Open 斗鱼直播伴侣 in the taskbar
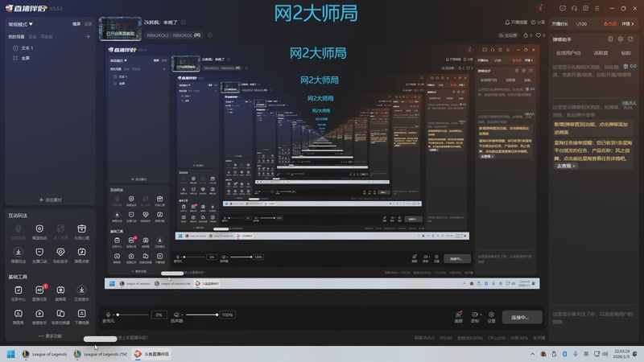 tap(151, 354)
